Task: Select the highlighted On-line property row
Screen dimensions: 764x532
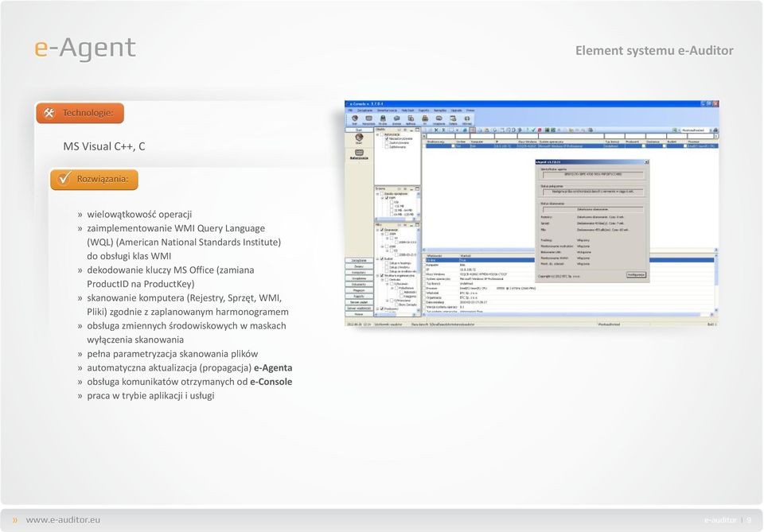Action: (569, 260)
